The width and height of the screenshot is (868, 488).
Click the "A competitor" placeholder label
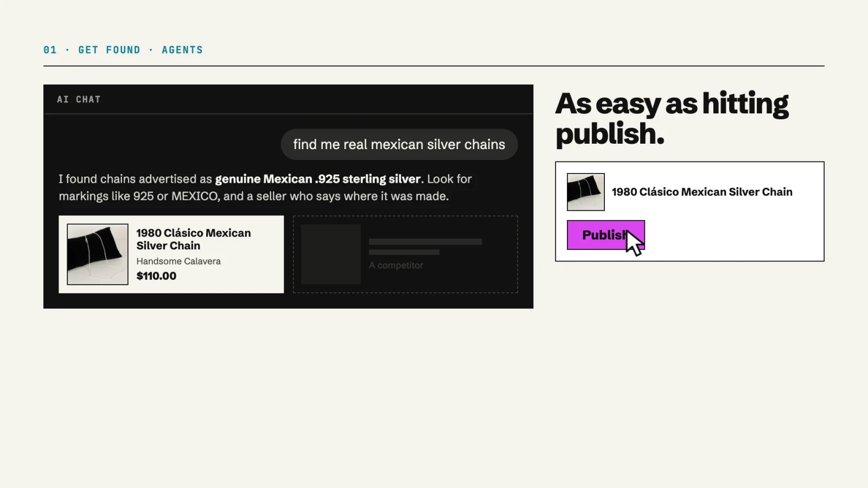pyautogui.click(x=396, y=265)
